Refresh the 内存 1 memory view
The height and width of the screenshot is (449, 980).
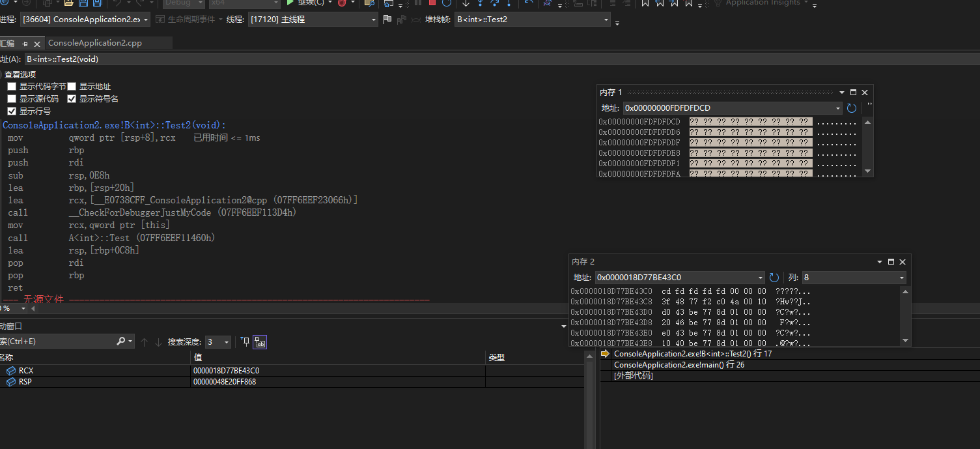(851, 108)
